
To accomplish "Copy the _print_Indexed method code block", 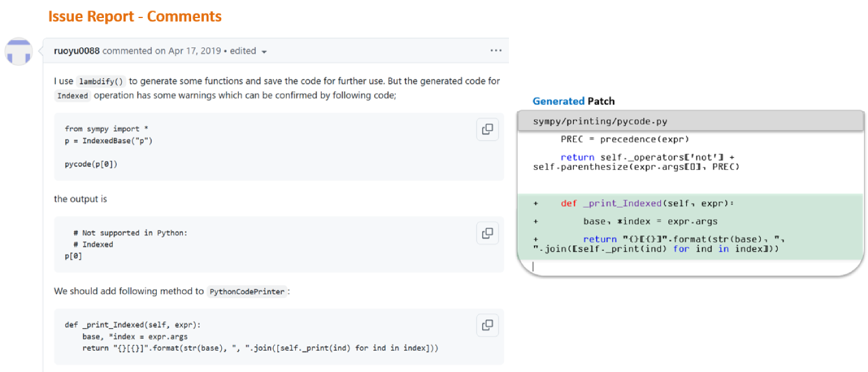I will click(x=487, y=325).
